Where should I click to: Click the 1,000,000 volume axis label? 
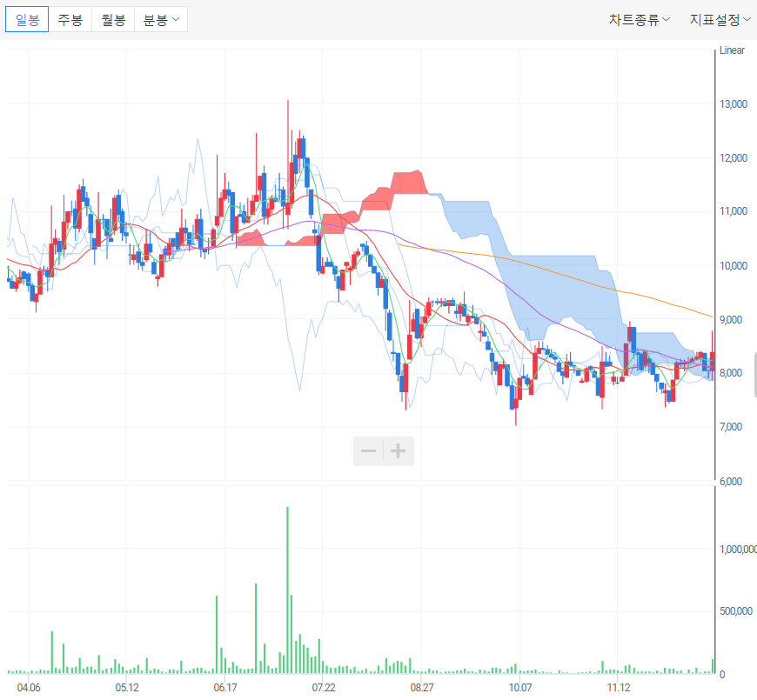tap(738, 550)
